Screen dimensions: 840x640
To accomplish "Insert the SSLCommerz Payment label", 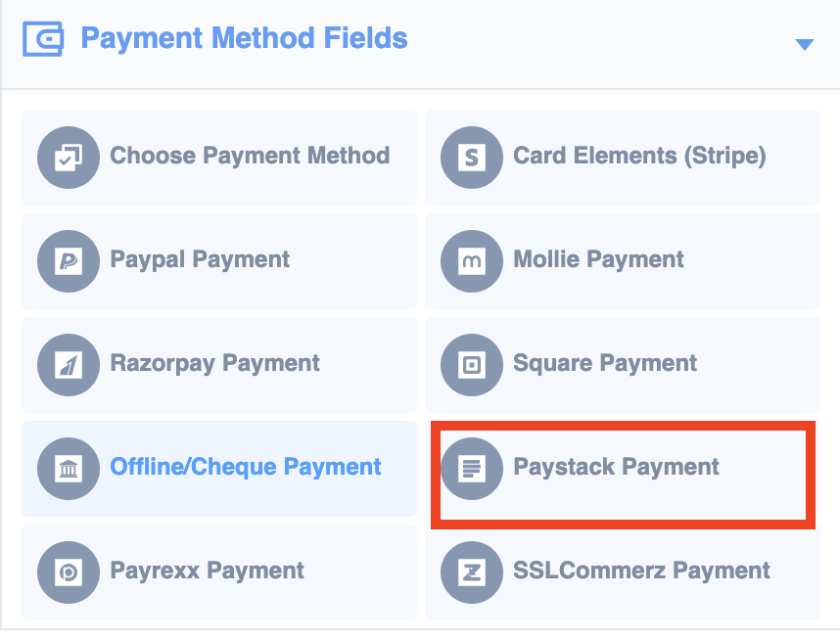I will 642,571.
